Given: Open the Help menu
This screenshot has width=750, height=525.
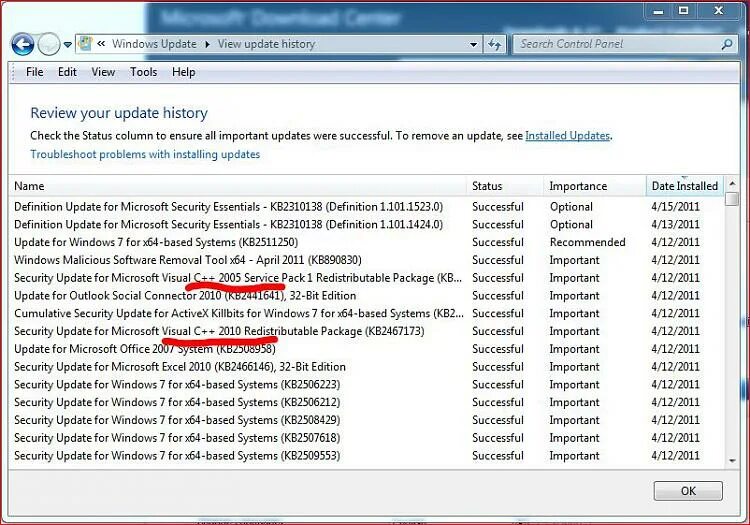Looking at the screenshot, I should tap(184, 72).
